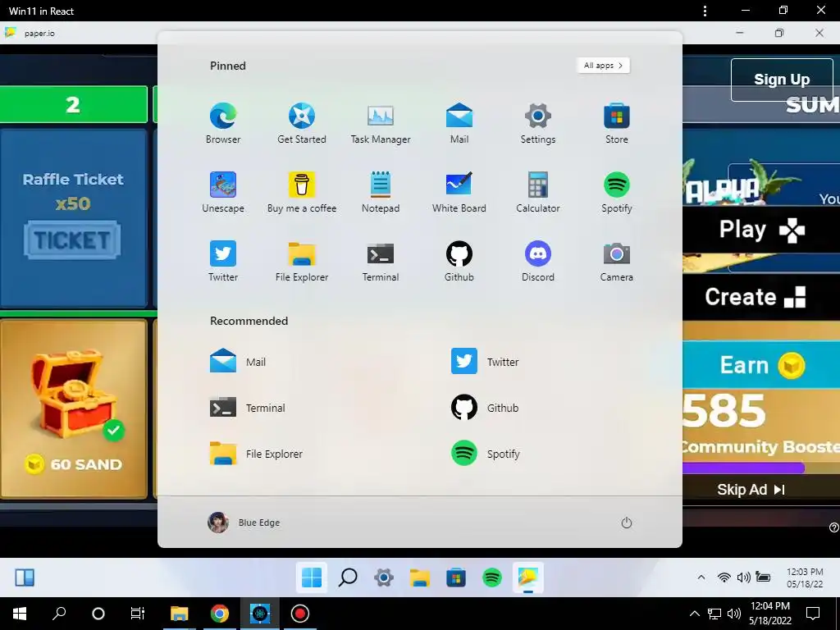Screen dimensions: 840x630
Task: Launch the White Board app
Action: (459, 192)
